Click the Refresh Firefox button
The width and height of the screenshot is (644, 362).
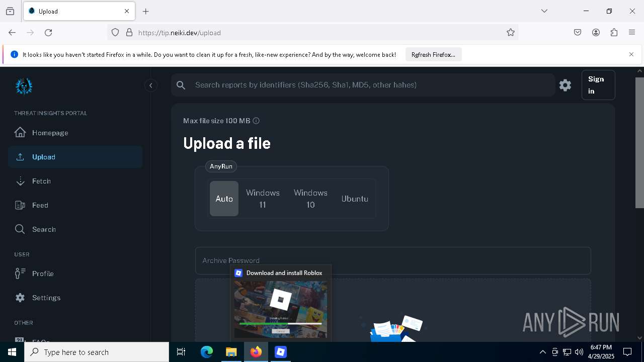pos(433,54)
